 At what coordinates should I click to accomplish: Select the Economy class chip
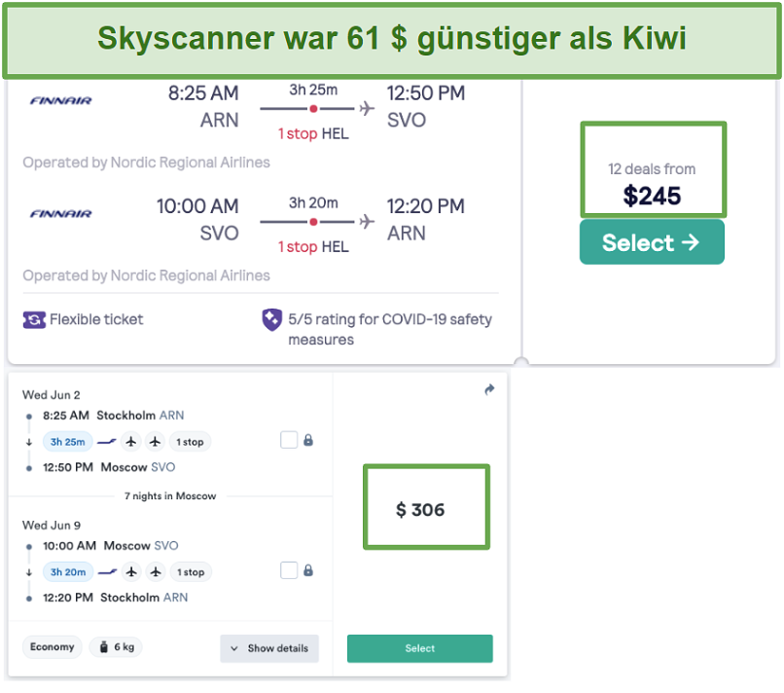click(53, 647)
